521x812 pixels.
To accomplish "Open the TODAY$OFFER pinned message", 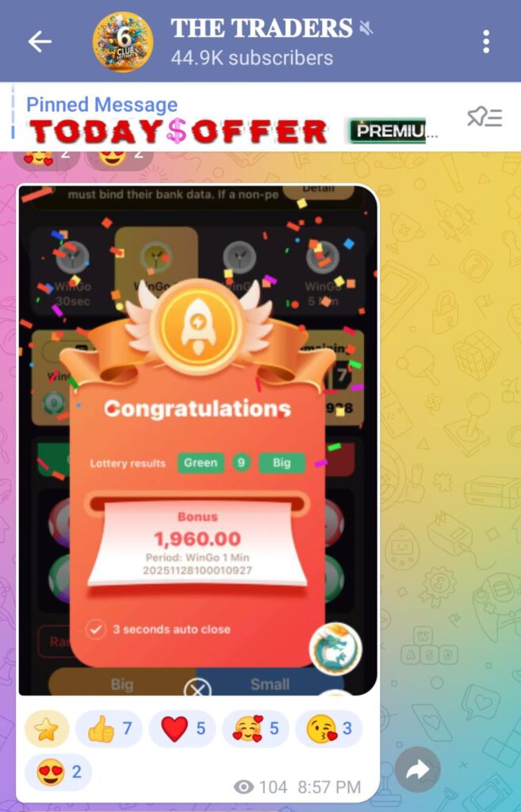I will click(233, 131).
